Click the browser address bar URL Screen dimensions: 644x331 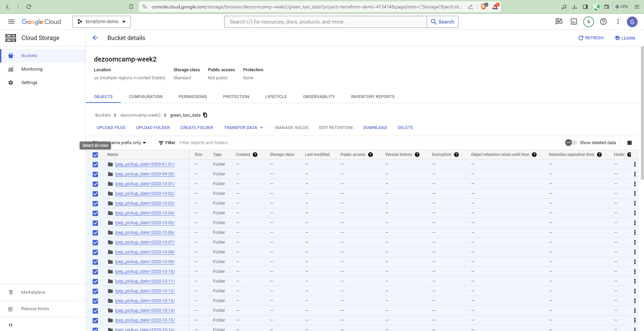307,7
